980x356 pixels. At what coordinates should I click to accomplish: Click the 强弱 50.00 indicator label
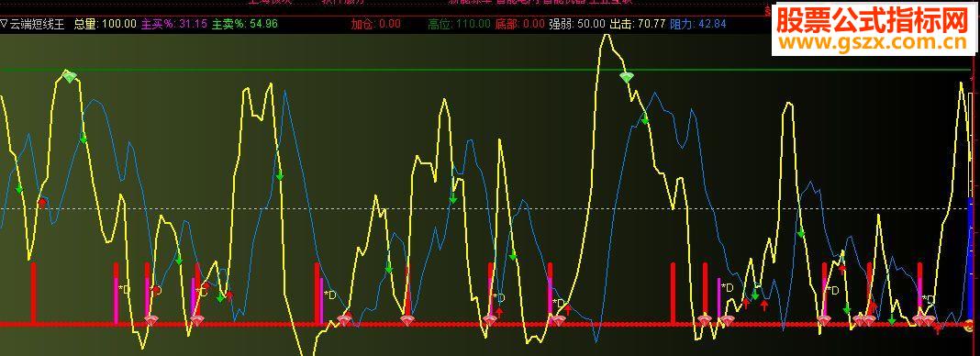click(x=577, y=25)
